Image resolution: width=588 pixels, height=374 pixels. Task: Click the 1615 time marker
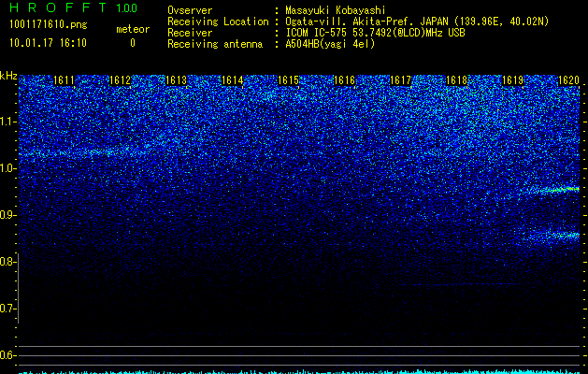pyautogui.click(x=288, y=80)
